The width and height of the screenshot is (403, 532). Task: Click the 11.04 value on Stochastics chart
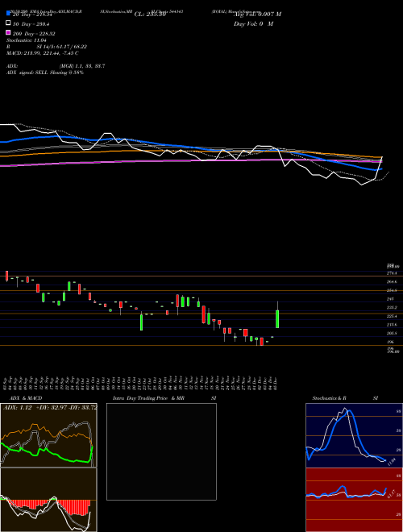pyautogui.click(x=392, y=461)
